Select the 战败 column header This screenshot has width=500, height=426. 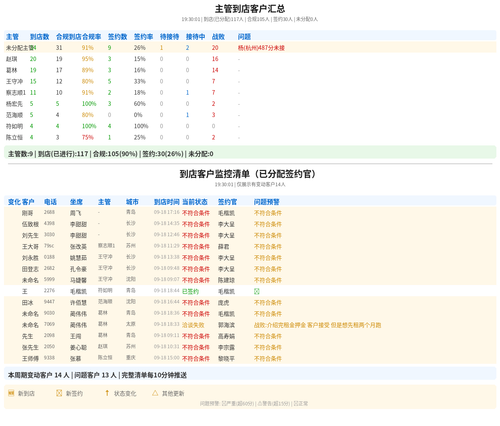pyautogui.click(x=218, y=37)
